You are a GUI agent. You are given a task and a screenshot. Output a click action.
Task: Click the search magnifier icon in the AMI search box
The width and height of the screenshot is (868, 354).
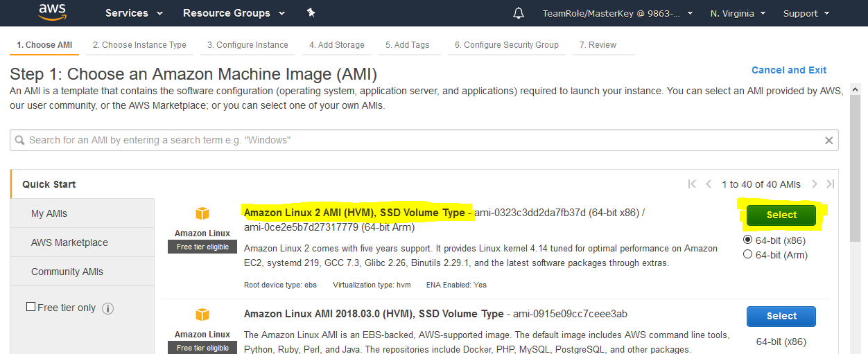(20, 140)
